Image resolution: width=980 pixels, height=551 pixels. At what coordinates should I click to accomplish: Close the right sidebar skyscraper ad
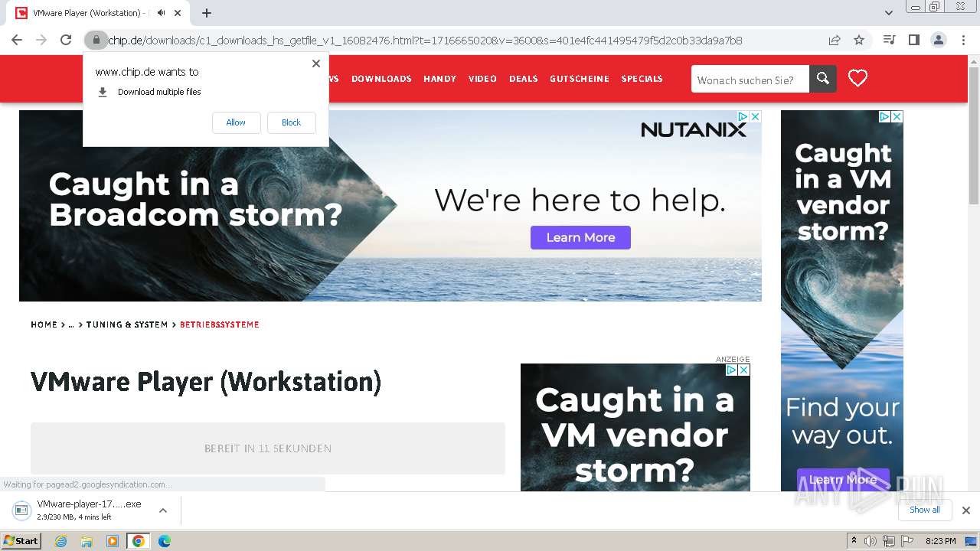click(x=897, y=116)
